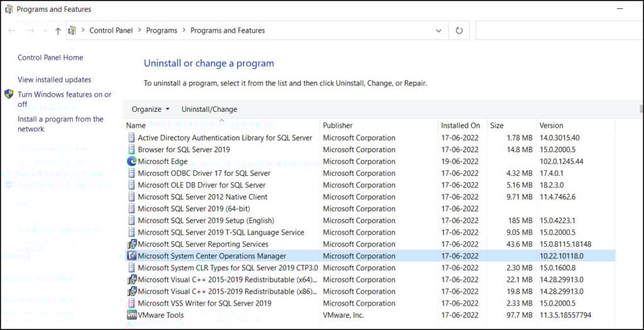Click the VSS Writer for SQL Server icon
Image resolution: width=644 pixels, height=330 pixels.
click(131, 304)
